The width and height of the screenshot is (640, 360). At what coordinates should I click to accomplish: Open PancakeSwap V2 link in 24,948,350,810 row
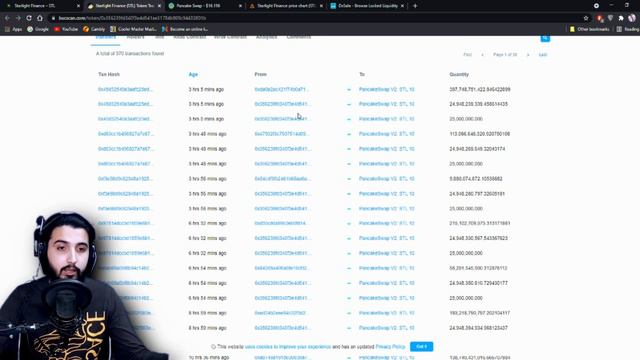tap(387, 283)
